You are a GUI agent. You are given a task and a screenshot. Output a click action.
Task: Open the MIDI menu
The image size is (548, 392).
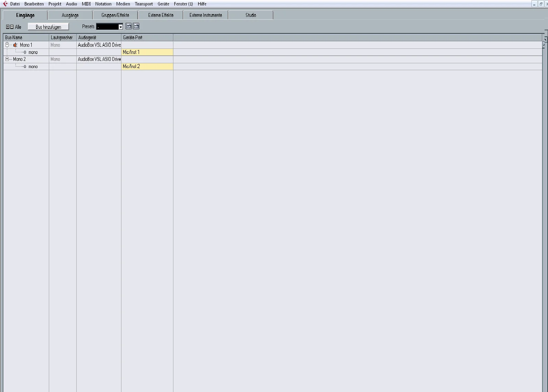coord(86,4)
